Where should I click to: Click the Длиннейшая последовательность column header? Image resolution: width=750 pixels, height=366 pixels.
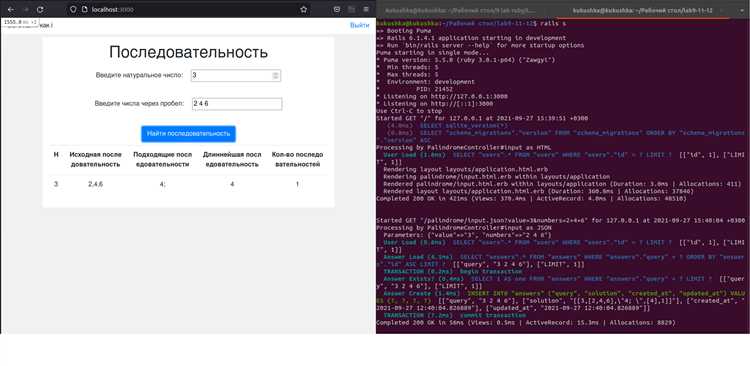click(232, 159)
